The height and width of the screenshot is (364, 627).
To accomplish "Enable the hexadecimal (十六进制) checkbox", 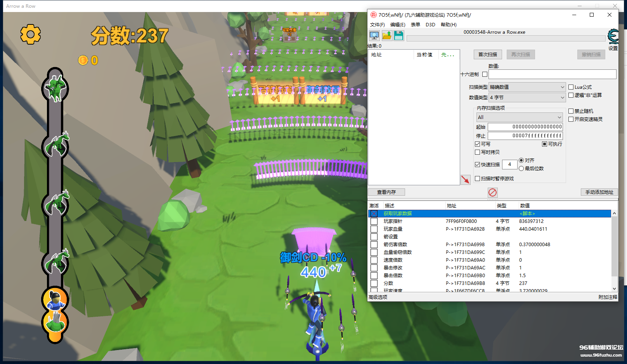I will (x=485, y=74).
